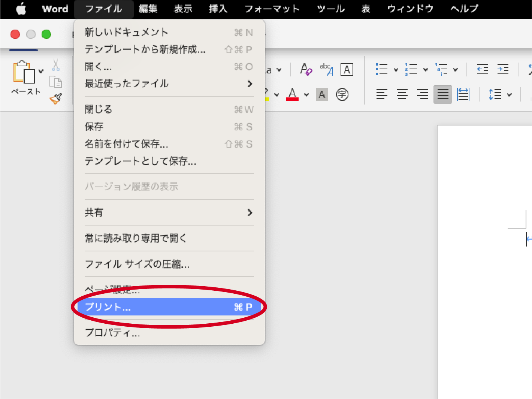
Task: Open the multilevel list dropdown arrow
Action: (456, 70)
